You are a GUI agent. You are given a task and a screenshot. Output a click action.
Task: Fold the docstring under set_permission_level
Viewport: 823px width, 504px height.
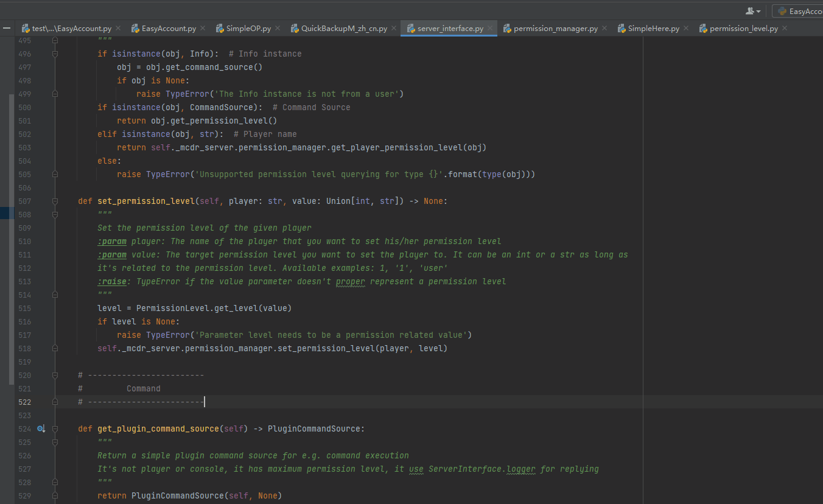tap(55, 214)
